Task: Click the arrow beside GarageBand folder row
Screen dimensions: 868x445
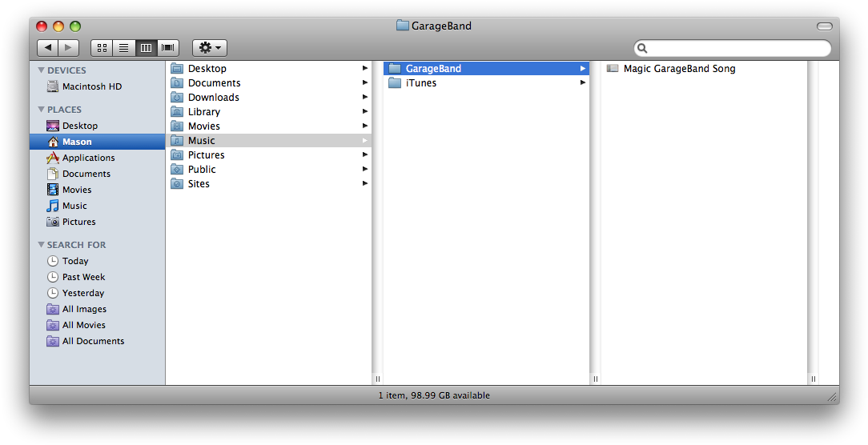Action: click(x=582, y=69)
